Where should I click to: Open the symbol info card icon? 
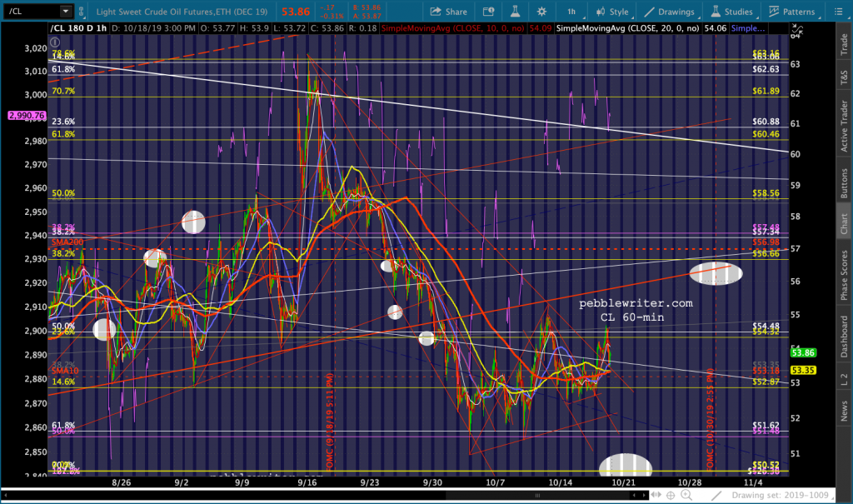coord(488,12)
